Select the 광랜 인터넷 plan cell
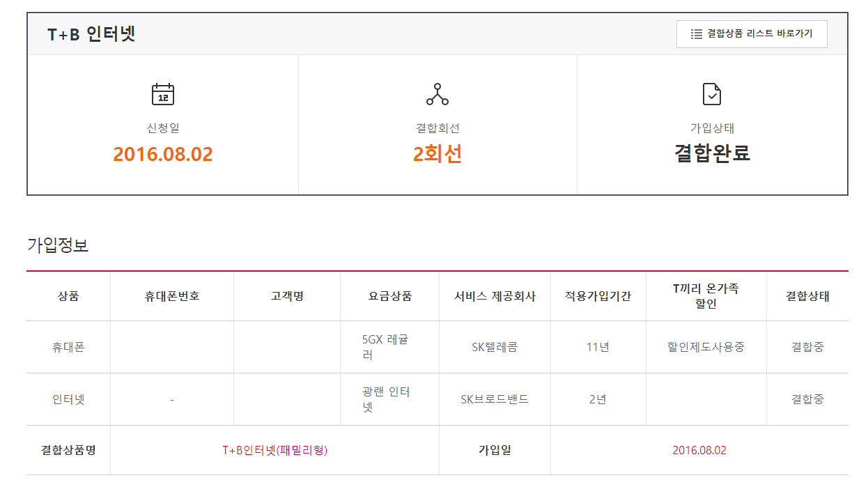 pyautogui.click(x=386, y=399)
